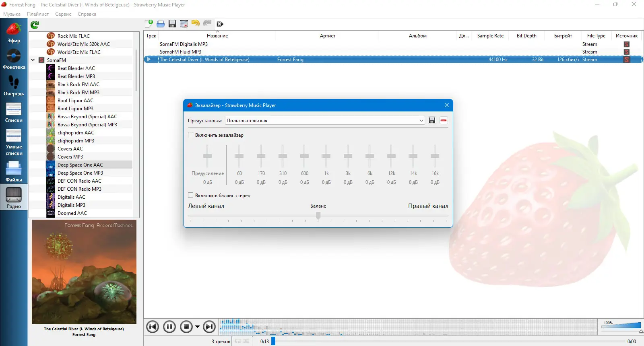
Task: Select the Black Rock FM MP3 station
Action: 78,93
